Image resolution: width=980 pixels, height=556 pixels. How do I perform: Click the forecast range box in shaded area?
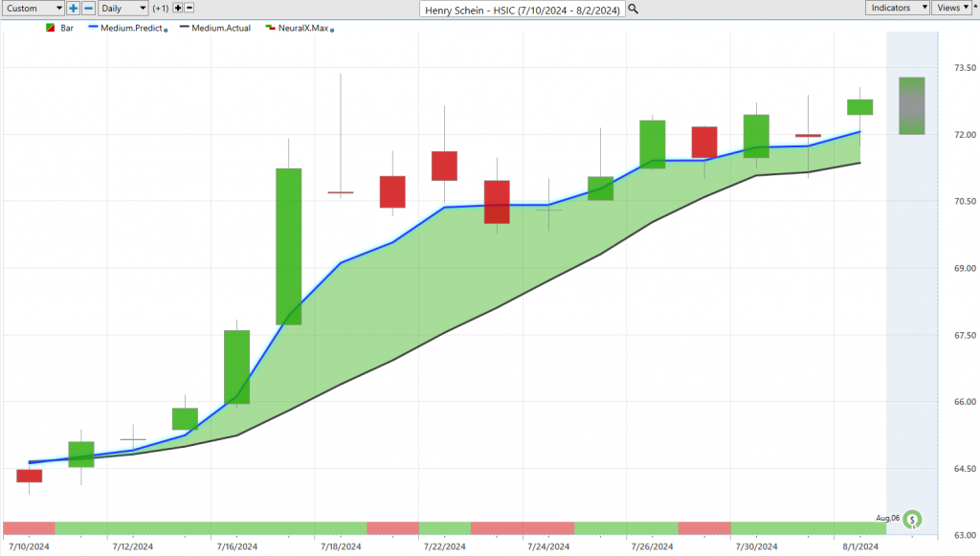[911, 105]
